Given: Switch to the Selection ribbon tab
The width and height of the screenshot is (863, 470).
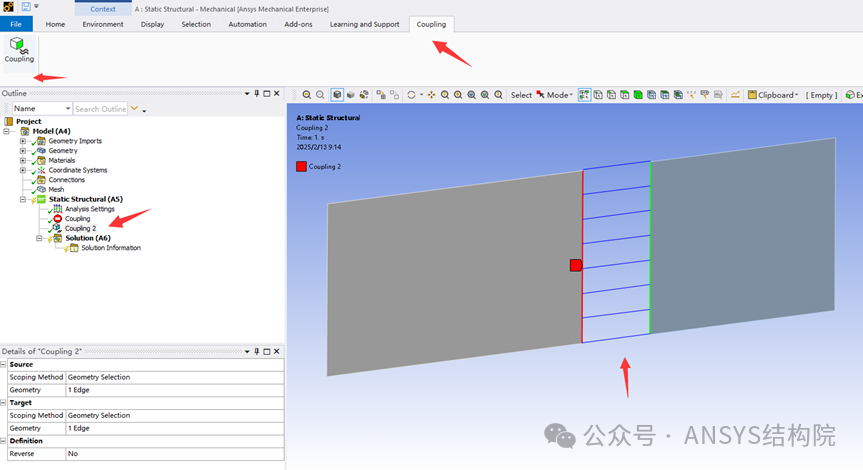Looking at the screenshot, I should 196,24.
